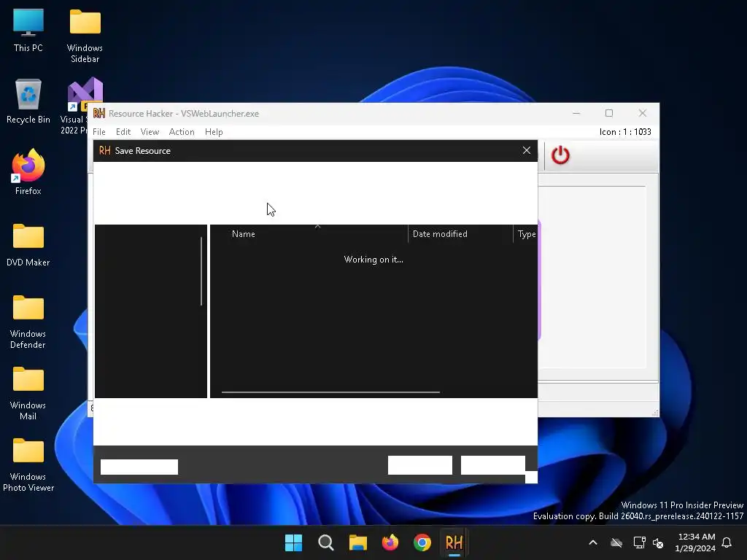Open the View menu in Resource Hacker
747x560 pixels.
pyautogui.click(x=150, y=132)
